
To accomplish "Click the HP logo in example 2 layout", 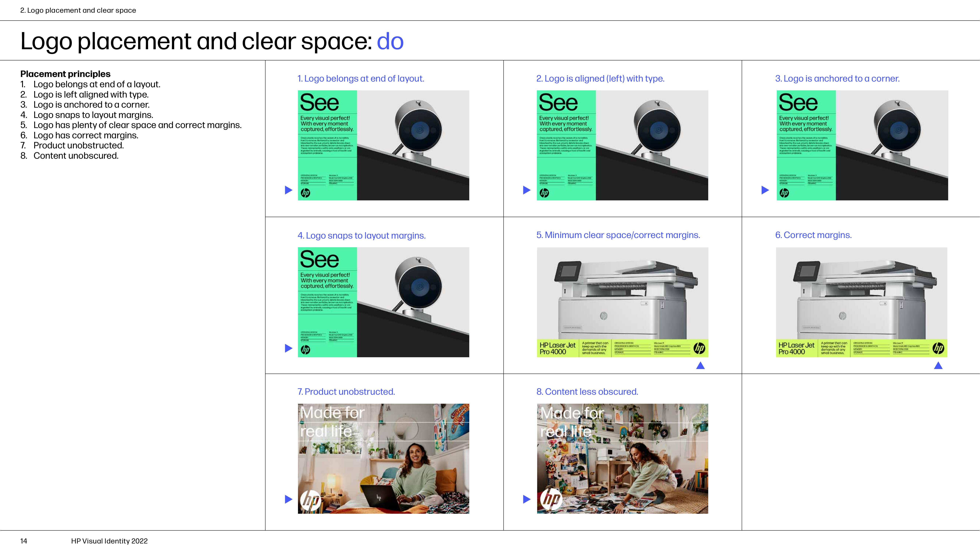I will pyautogui.click(x=544, y=193).
